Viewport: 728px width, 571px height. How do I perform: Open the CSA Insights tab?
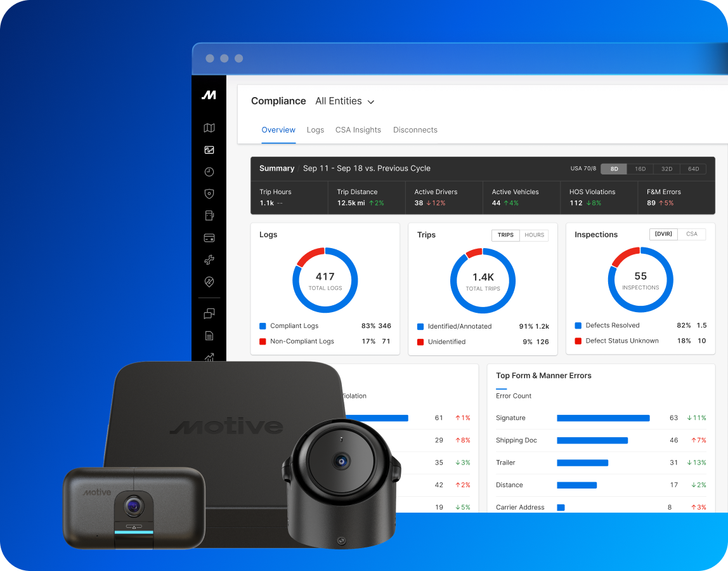pos(358,130)
